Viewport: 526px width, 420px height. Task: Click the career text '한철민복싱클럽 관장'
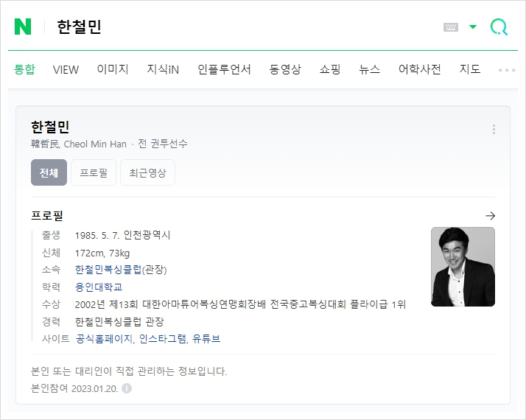119,322
